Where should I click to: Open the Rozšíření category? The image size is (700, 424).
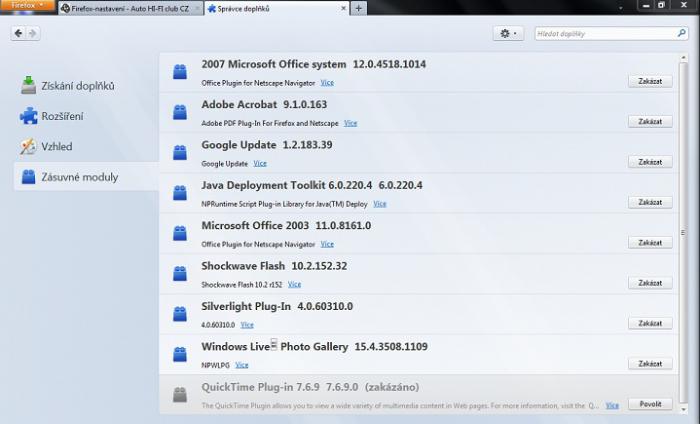62,116
